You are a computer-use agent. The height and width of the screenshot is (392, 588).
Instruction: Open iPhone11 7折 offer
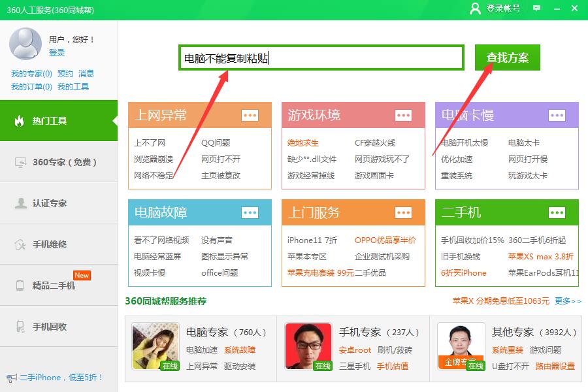point(312,240)
